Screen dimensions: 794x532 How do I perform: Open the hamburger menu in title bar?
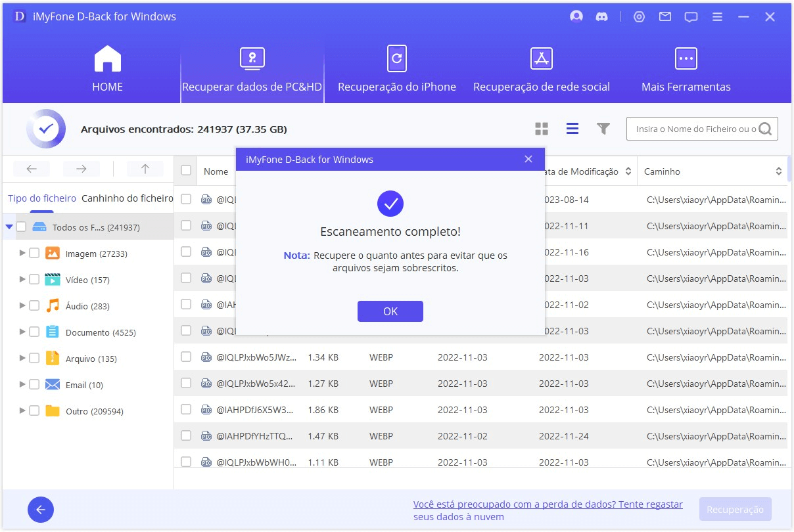[x=717, y=17]
